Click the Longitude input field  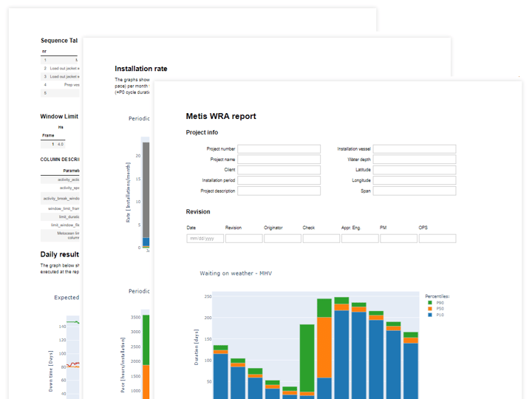tap(415, 180)
